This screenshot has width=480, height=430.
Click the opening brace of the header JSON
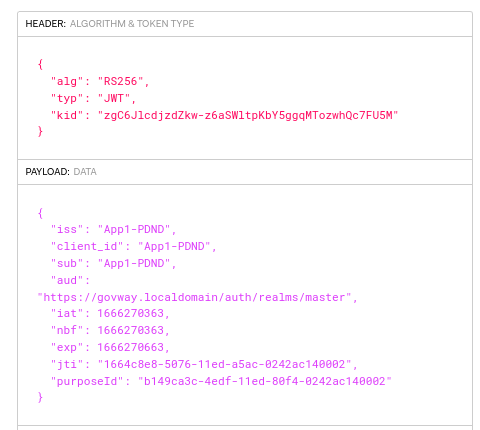[x=40, y=64]
